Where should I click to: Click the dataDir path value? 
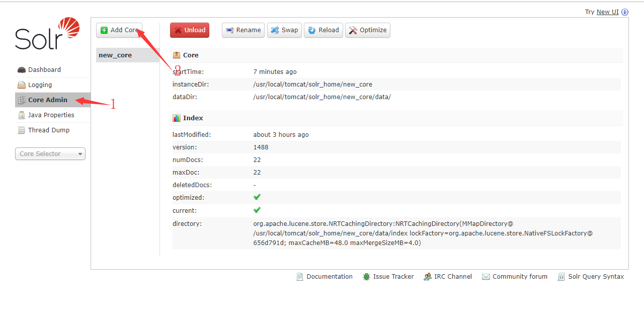pyautogui.click(x=322, y=97)
